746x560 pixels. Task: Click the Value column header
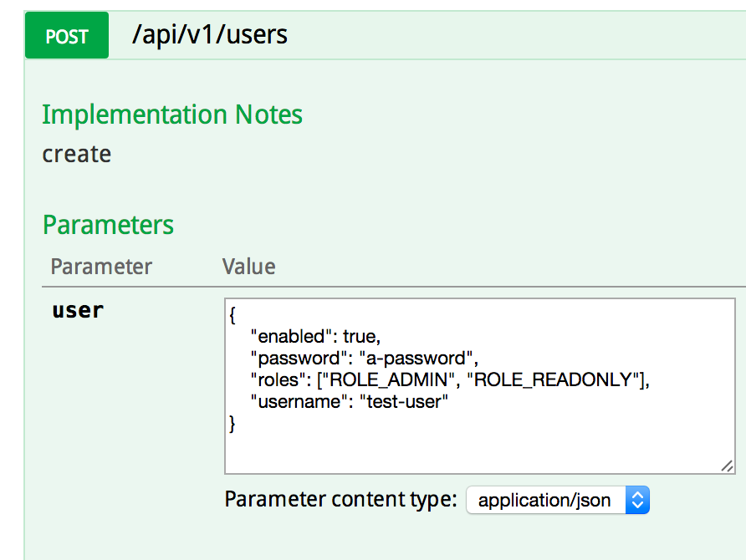point(248,266)
